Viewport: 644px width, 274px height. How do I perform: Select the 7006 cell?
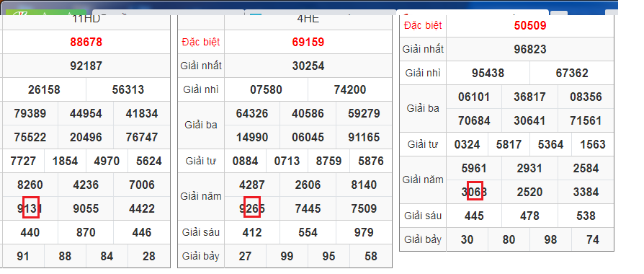tap(142, 185)
